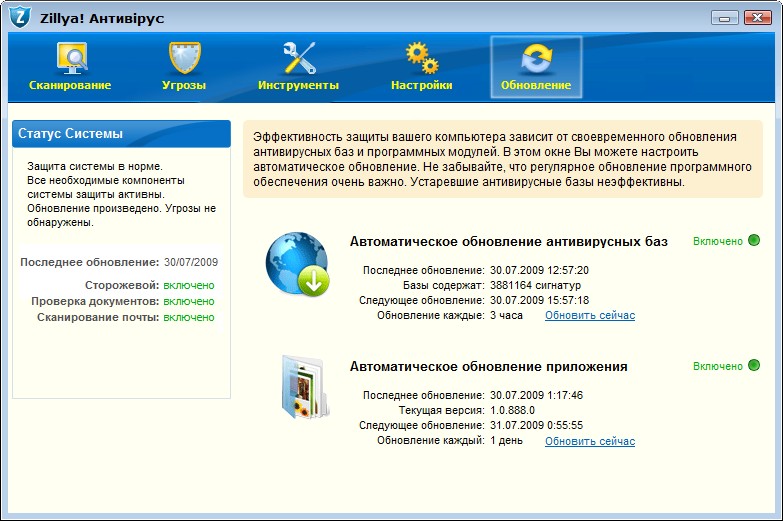Click Включено label for antivirus bases update
Screen dimensions: 783x521
tap(718, 241)
